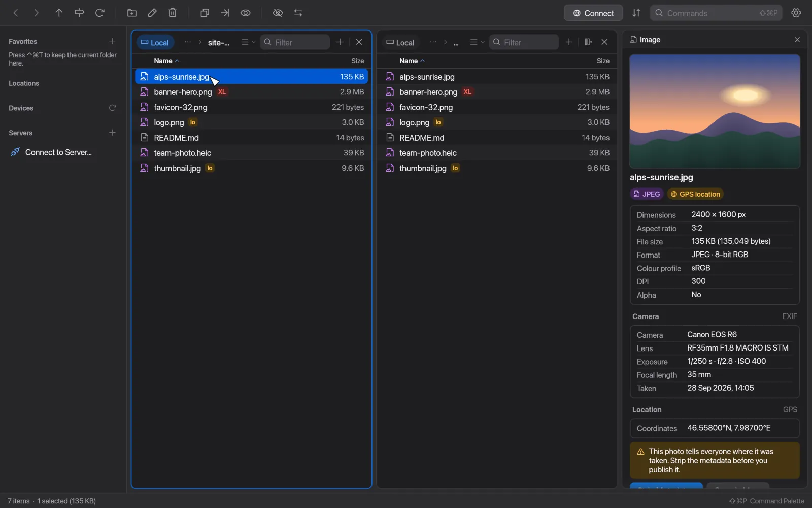
Task: Open settings with the gear icon
Action: 796,13
